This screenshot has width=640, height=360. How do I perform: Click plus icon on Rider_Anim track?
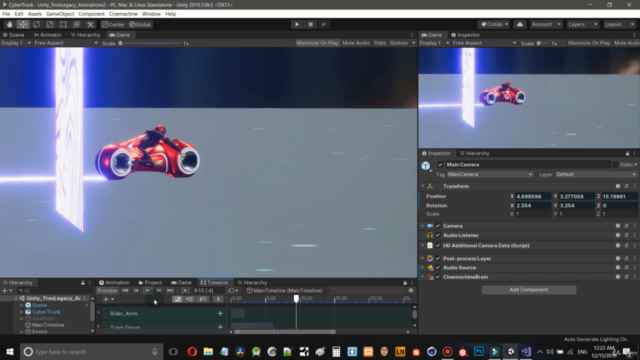click(220, 313)
